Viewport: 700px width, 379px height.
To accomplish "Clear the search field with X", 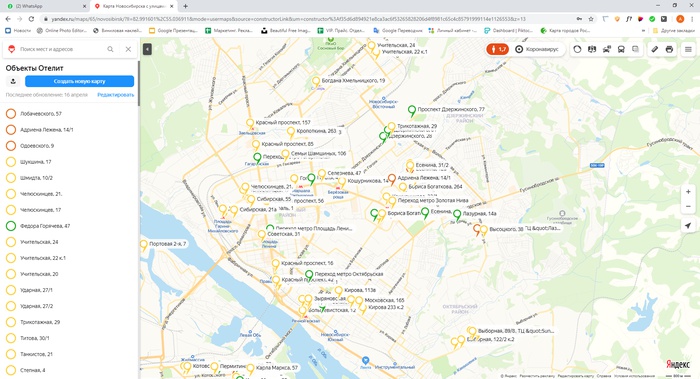I will coord(128,49).
